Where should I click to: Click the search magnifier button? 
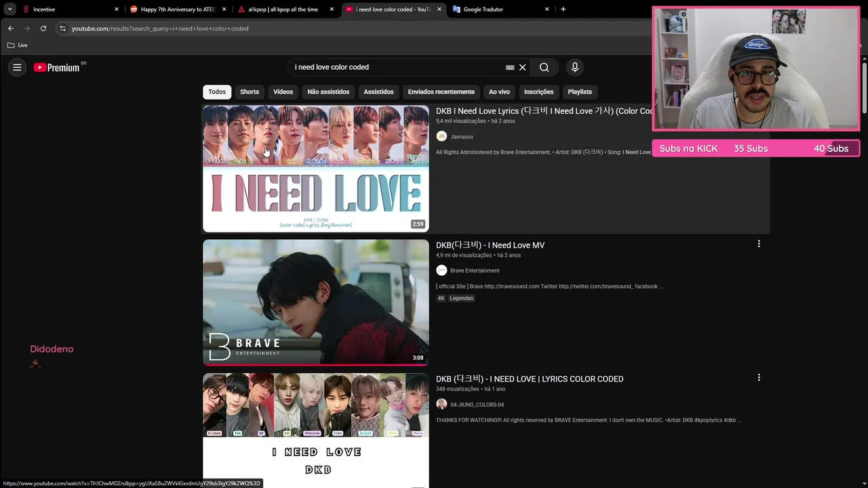[544, 67]
